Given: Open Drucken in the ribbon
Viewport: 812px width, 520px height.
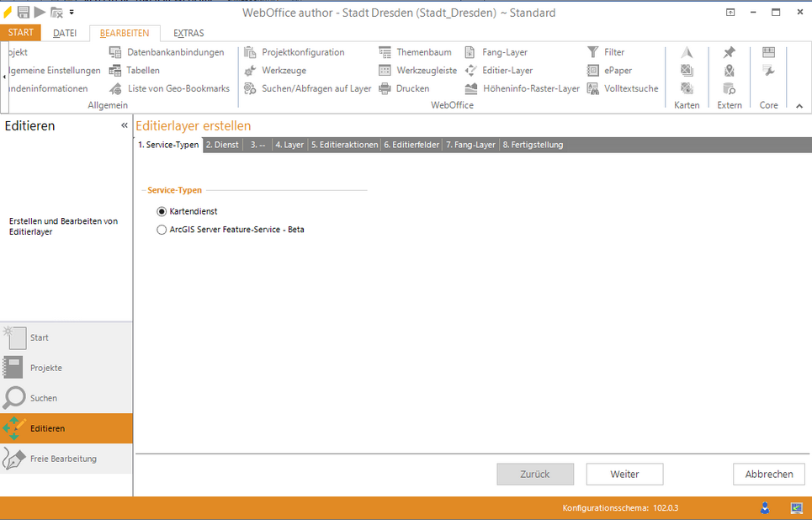Looking at the screenshot, I should tap(404, 88).
